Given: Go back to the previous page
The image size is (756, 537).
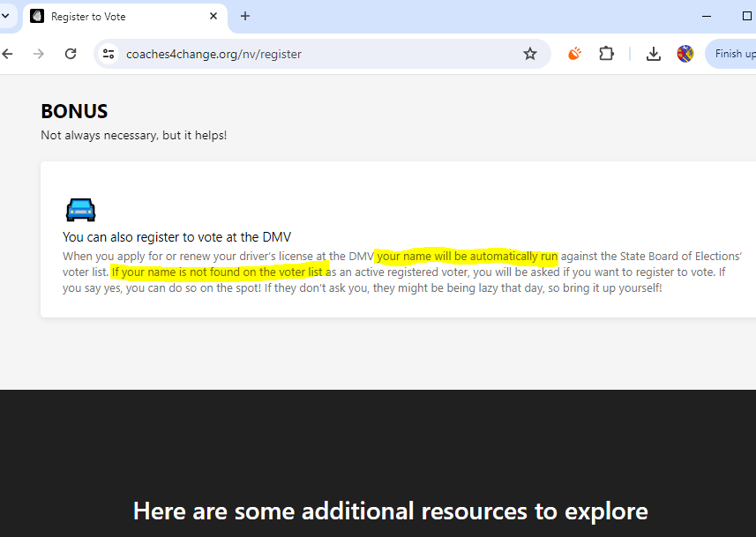Looking at the screenshot, I should point(7,54).
